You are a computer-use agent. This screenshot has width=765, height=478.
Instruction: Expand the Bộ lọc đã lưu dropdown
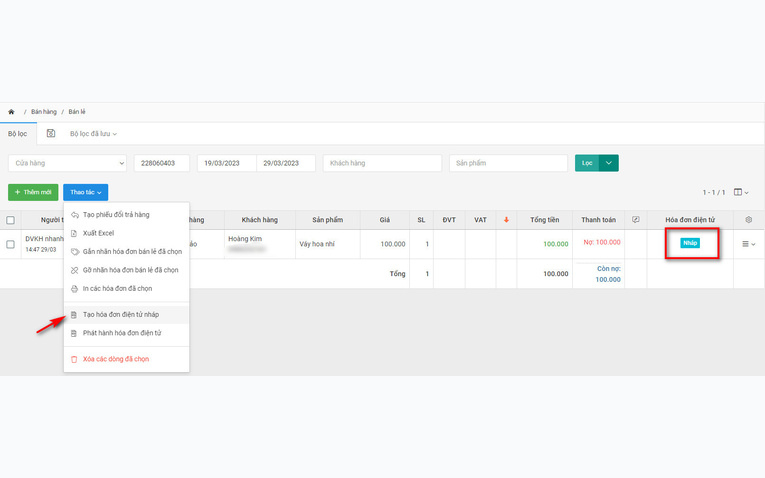pos(93,134)
